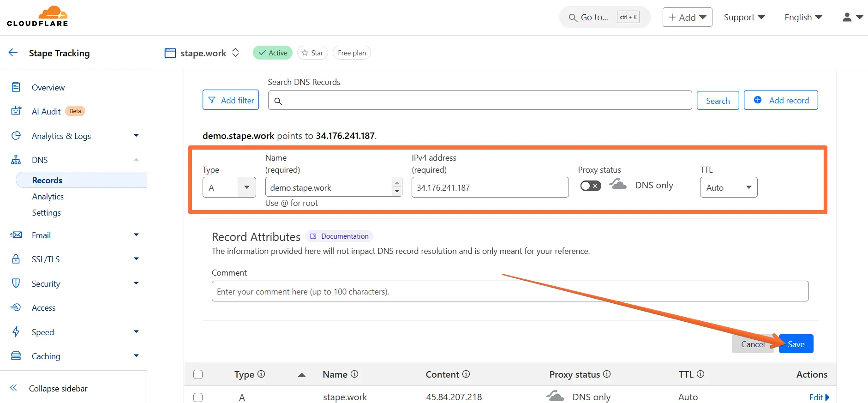
Task: Open the English language dropdown
Action: pos(803,17)
